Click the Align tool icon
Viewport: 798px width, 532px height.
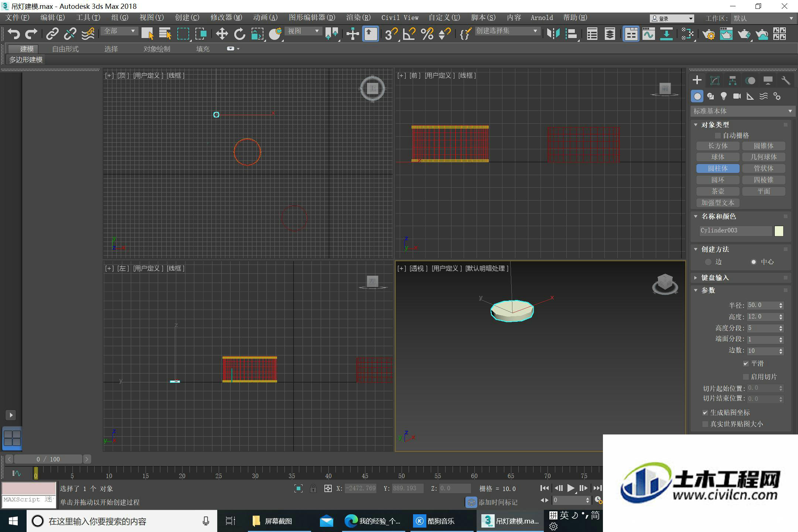click(571, 34)
